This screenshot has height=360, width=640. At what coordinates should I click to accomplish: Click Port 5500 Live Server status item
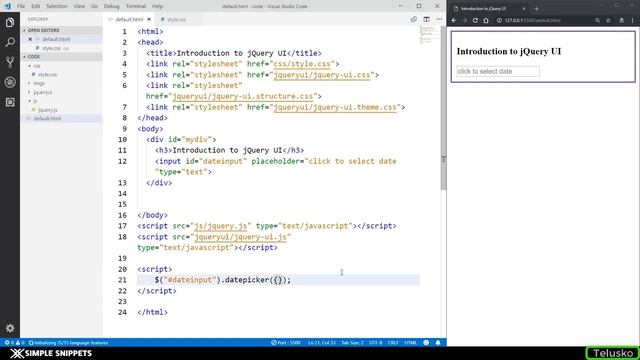pyautogui.click(x=286, y=343)
